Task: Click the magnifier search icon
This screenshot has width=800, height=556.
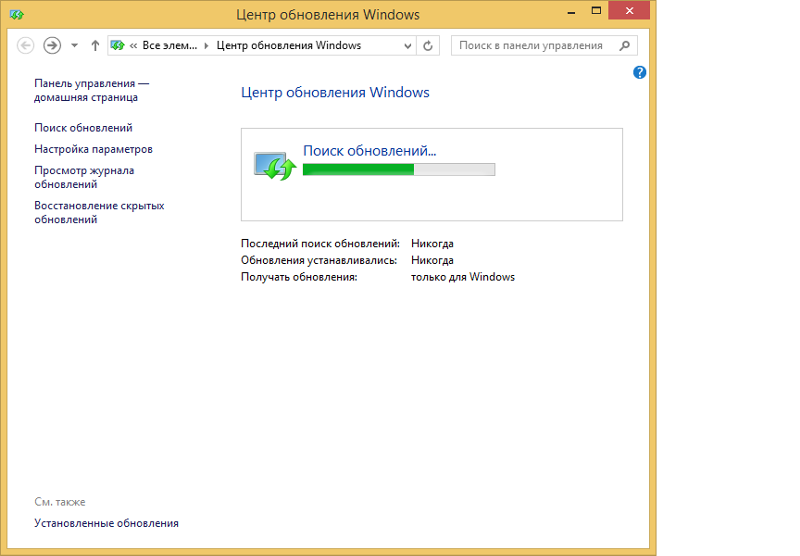Action: 624,45
